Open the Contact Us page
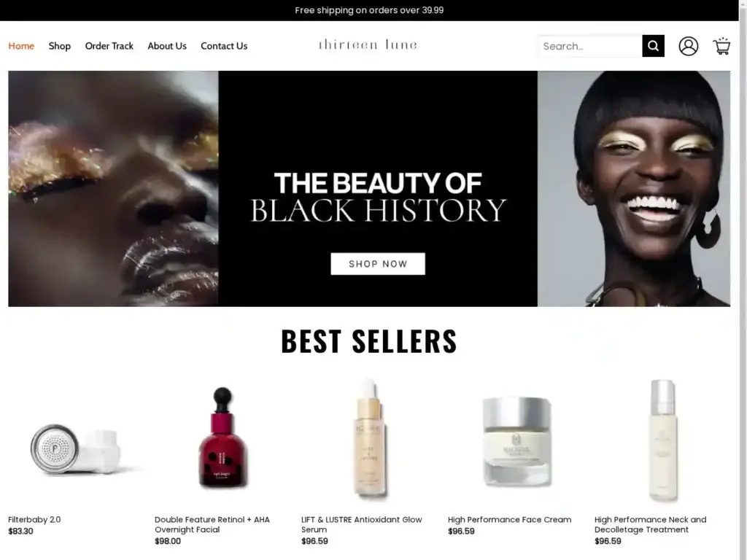Screen dimensions: 747x560 224,46
